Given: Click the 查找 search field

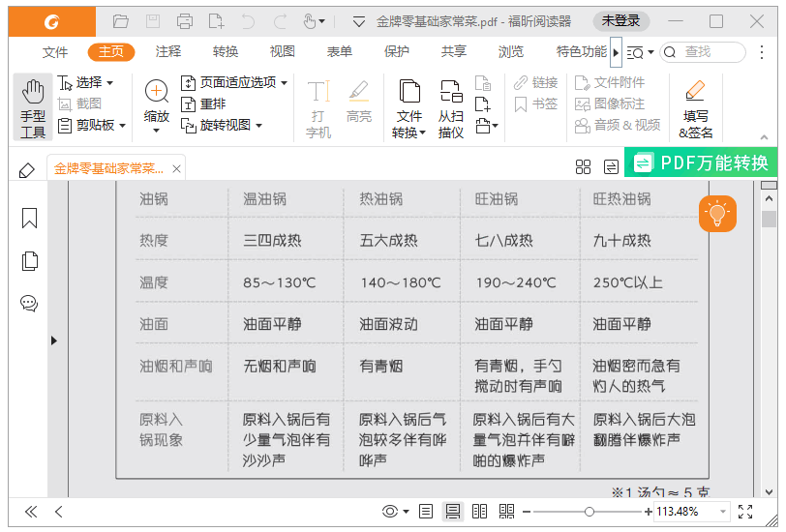Looking at the screenshot, I should (x=703, y=52).
